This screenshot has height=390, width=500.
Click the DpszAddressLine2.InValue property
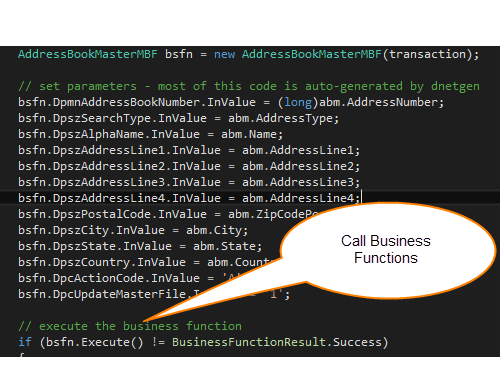coord(137,166)
